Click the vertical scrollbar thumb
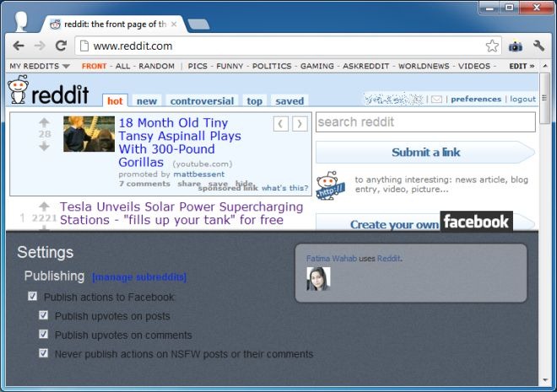This screenshot has width=557, height=392. tap(544, 99)
